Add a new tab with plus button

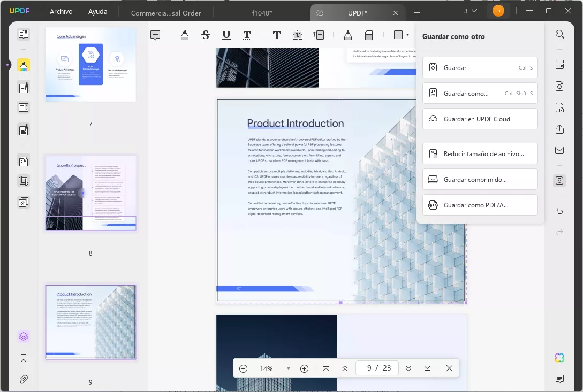[417, 13]
